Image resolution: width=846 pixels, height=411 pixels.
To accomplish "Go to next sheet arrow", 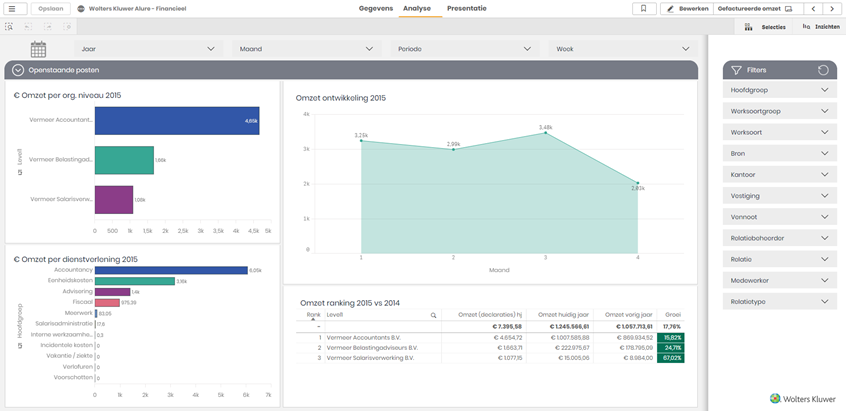I will point(831,9).
